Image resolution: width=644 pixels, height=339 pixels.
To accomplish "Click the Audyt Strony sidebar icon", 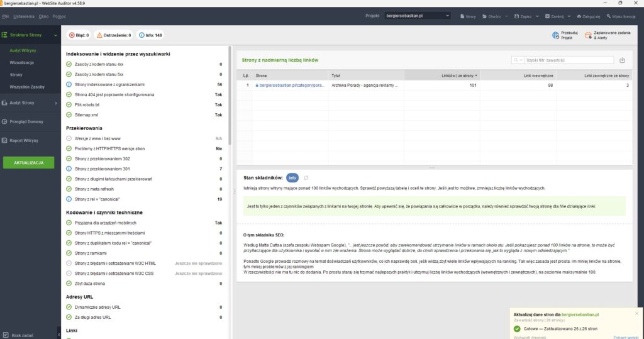I will (4, 103).
